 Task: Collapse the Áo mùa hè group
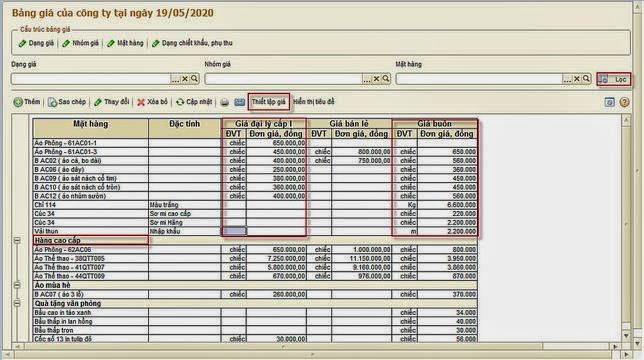[17, 285]
